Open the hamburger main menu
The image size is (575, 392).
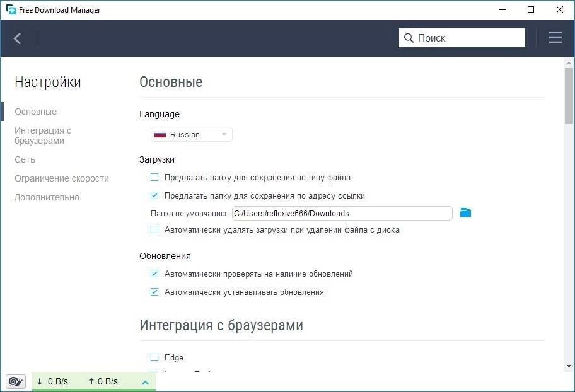click(555, 38)
